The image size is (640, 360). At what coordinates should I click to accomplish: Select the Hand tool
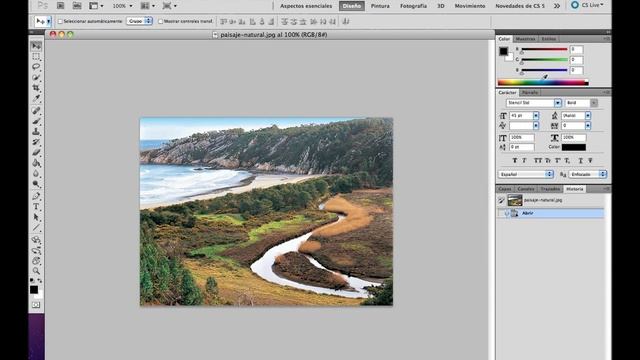pyautogui.click(x=36, y=261)
